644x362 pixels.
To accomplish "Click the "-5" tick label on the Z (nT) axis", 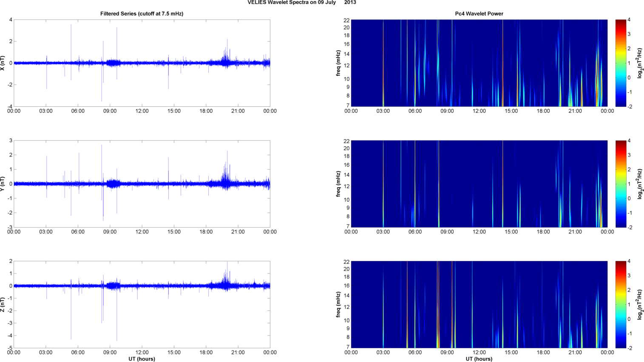I will (9, 348).
